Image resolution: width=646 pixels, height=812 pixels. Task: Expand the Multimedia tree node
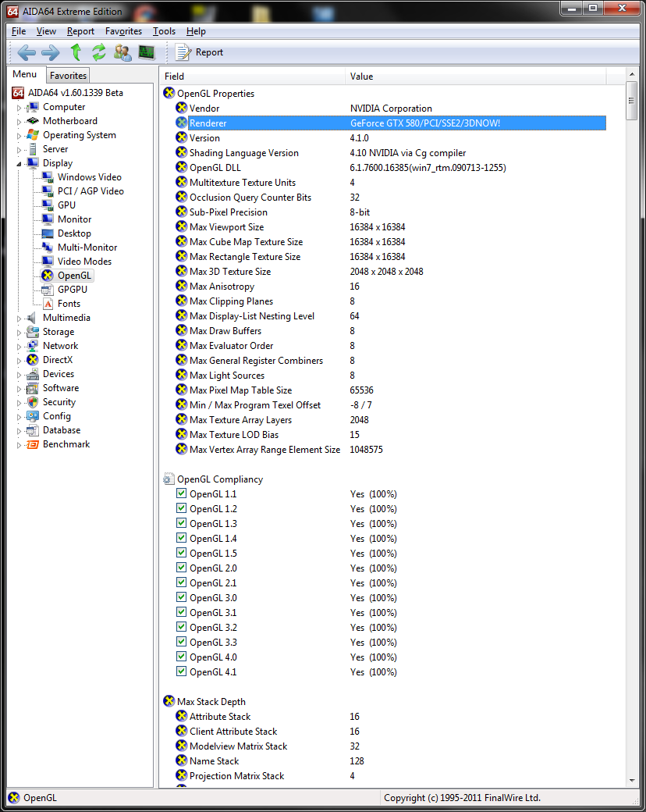pyautogui.click(x=20, y=319)
